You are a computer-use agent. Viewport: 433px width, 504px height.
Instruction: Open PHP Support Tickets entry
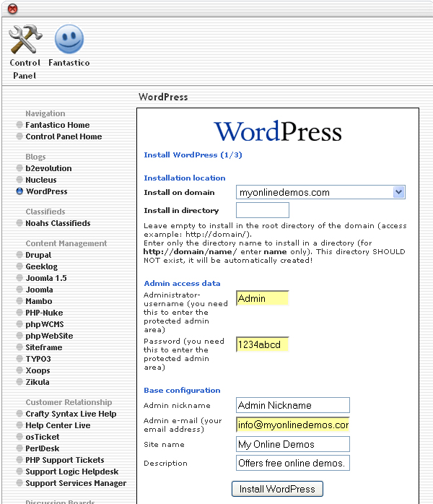coord(64,460)
